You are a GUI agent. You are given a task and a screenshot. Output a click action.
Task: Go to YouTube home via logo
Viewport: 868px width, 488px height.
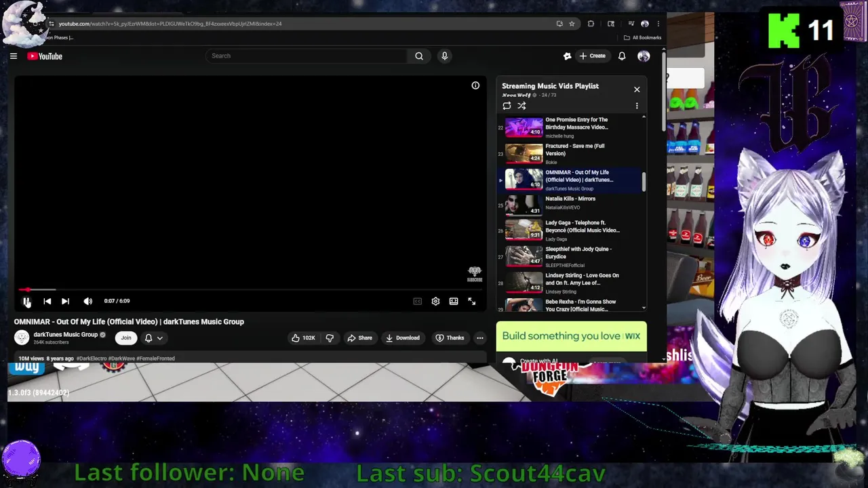45,56
